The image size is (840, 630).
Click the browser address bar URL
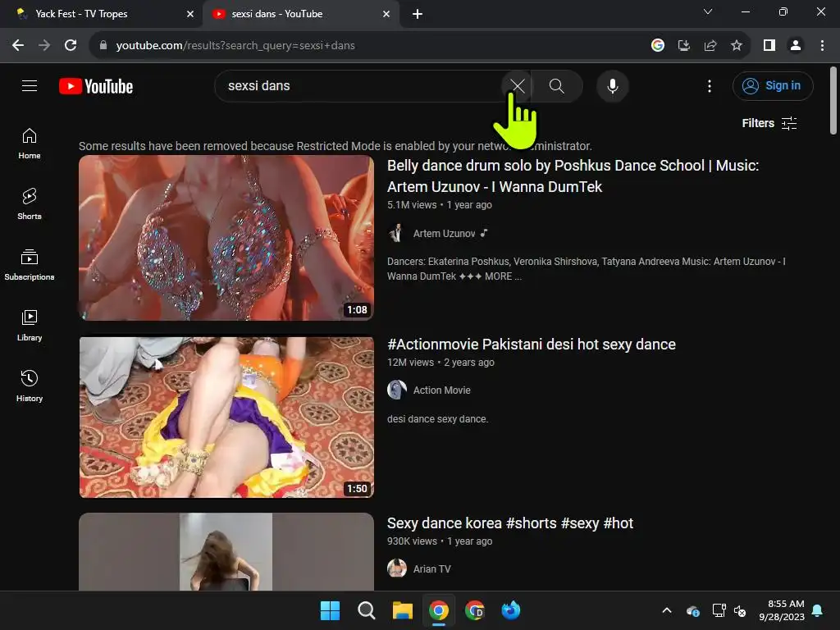pos(235,46)
